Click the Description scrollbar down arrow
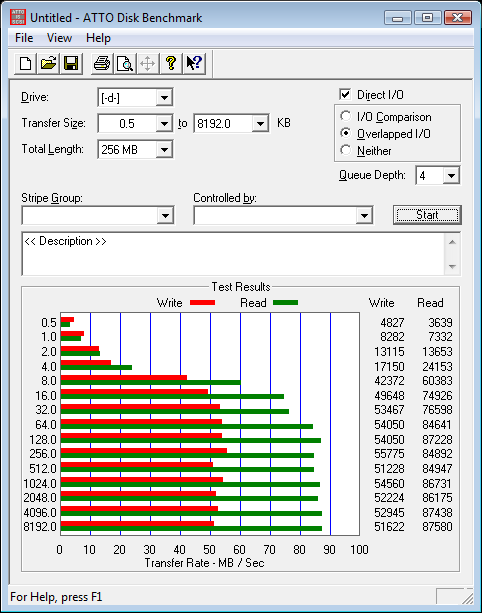Viewport: 482px width, 613px height. click(x=452, y=267)
